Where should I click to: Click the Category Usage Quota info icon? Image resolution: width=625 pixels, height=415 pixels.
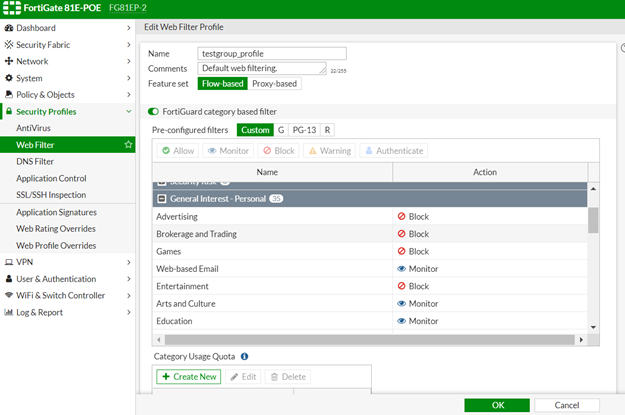point(244,356)
